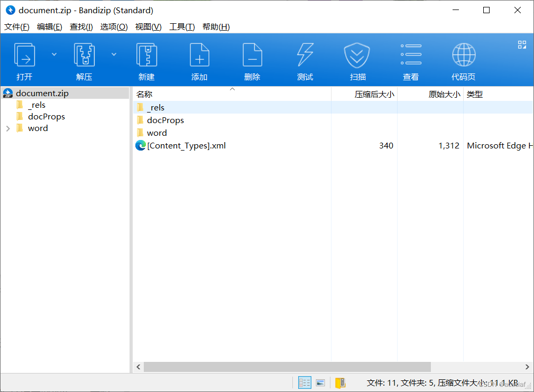Click original size value 1,312
Screen dimensions: 534x392
click(449, 146)
